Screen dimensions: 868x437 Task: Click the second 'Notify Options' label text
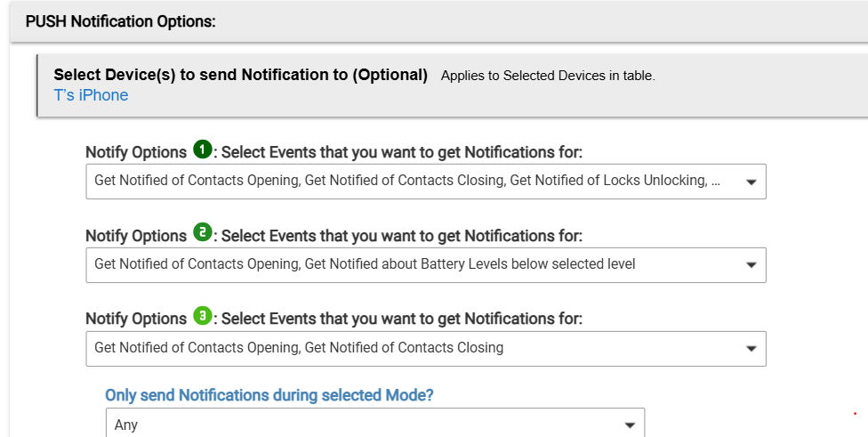[136, 236]
